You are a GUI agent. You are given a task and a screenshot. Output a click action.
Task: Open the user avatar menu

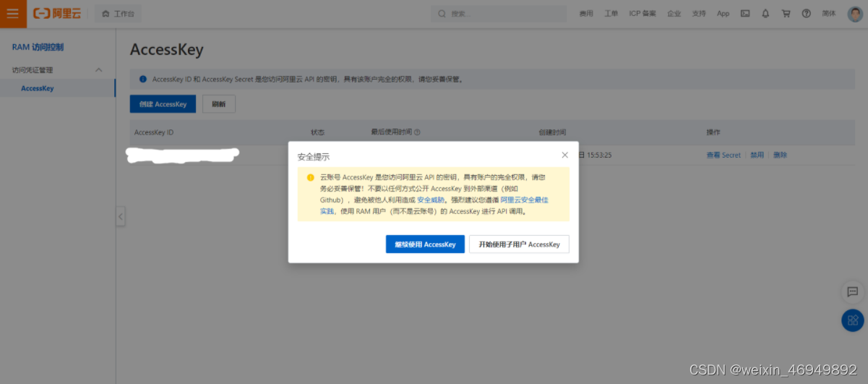(x=855, y=14)
